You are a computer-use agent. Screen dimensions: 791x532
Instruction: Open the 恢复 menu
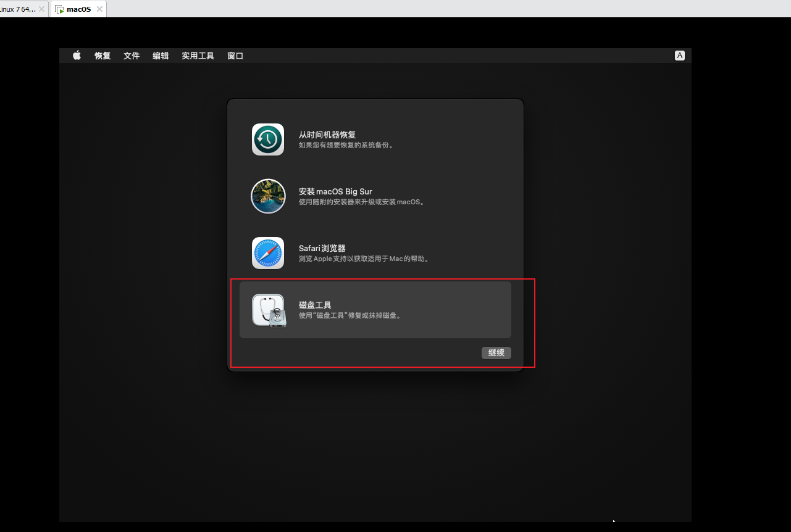coord(103,56)
